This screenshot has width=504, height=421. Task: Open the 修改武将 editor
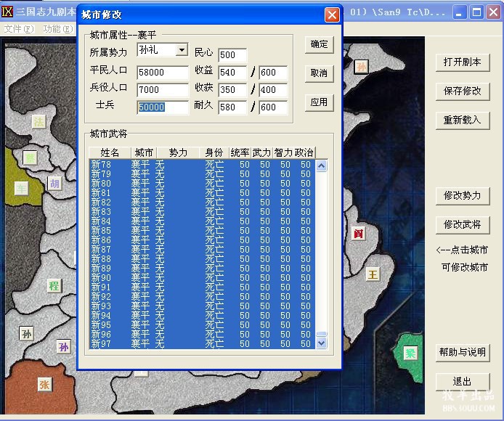463,224
